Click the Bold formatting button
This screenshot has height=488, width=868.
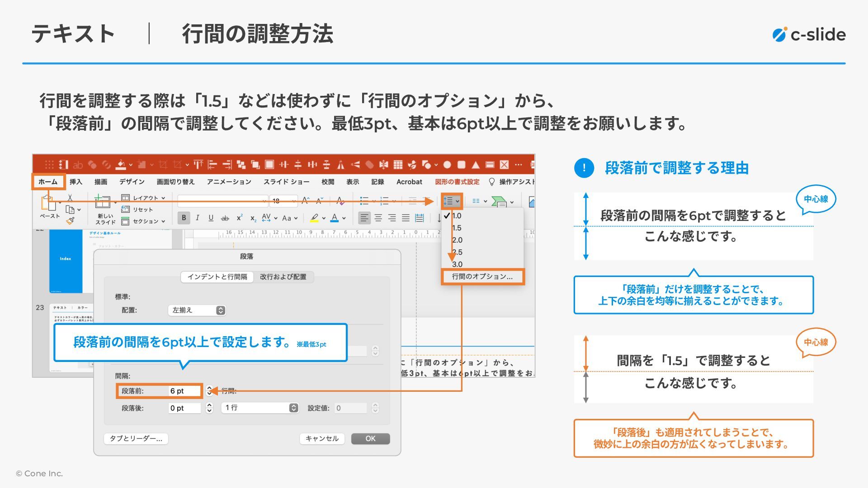click(x=184, y=218)
